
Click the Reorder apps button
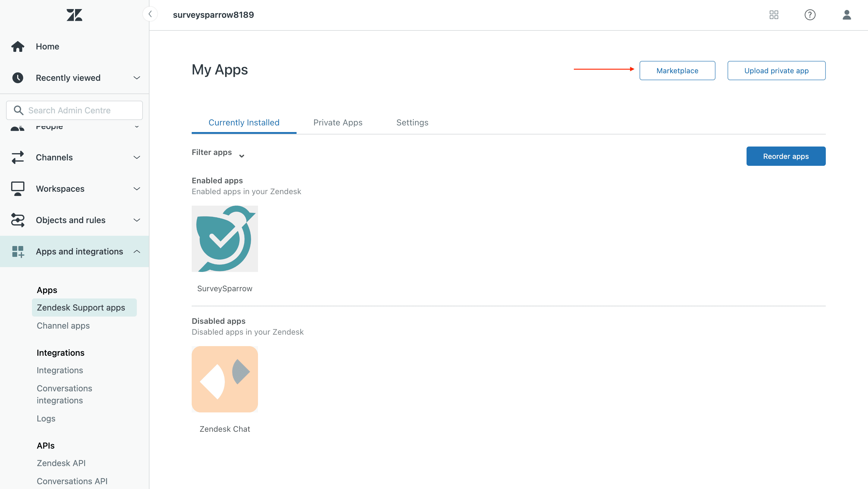tap(785, 156)
